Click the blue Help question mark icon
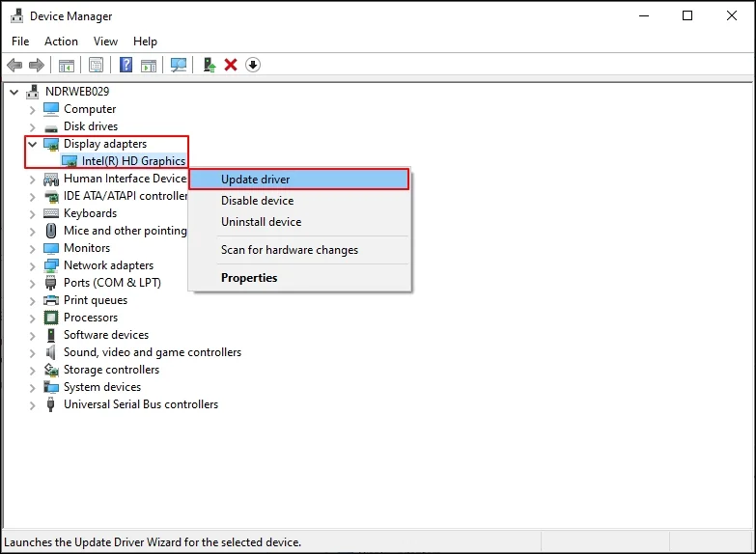The width and height of the screenshot is (756, 554). [x=126, y=65]
